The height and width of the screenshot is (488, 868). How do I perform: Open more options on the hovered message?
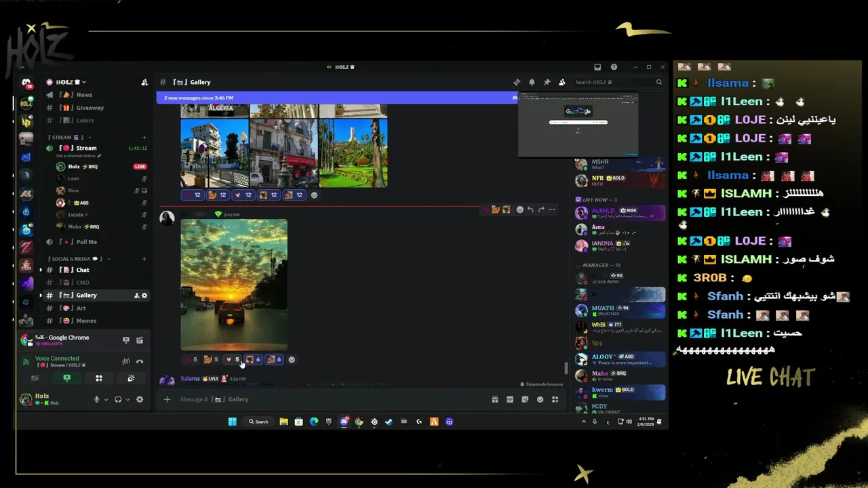point(552,209)
